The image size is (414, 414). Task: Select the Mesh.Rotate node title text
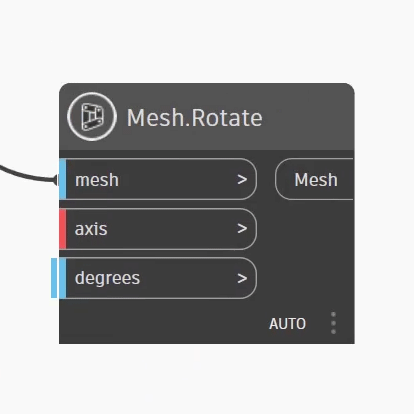195,118
